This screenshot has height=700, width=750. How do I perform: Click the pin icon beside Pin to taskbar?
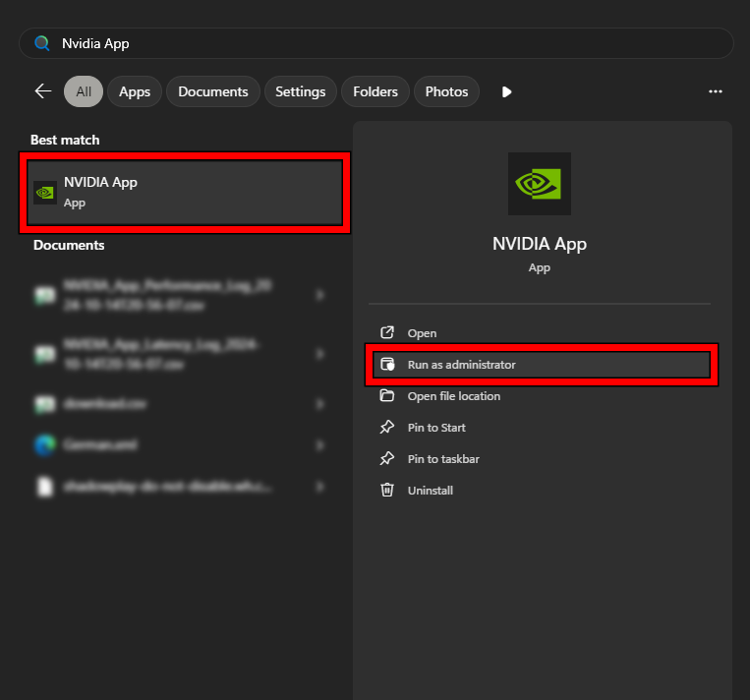387,459
